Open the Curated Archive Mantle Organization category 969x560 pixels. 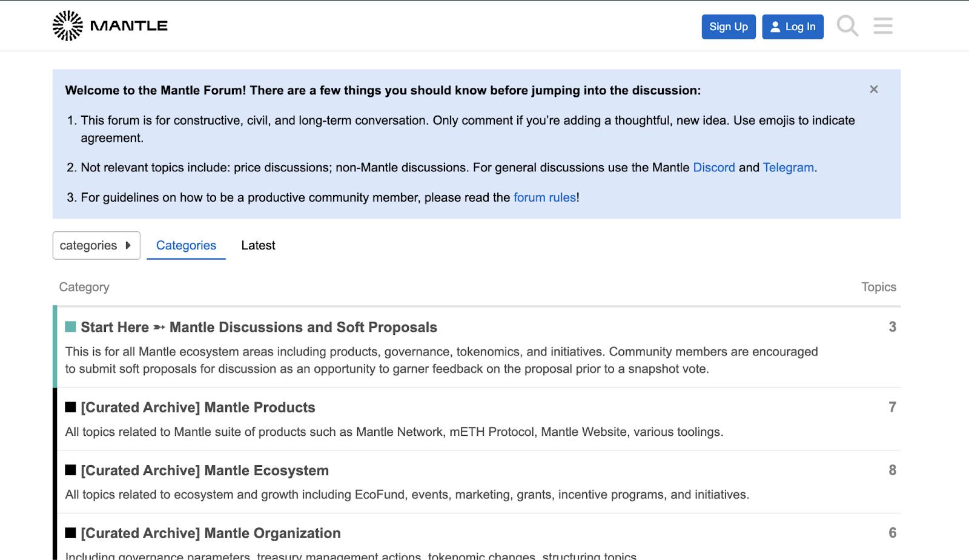point(211,533)
